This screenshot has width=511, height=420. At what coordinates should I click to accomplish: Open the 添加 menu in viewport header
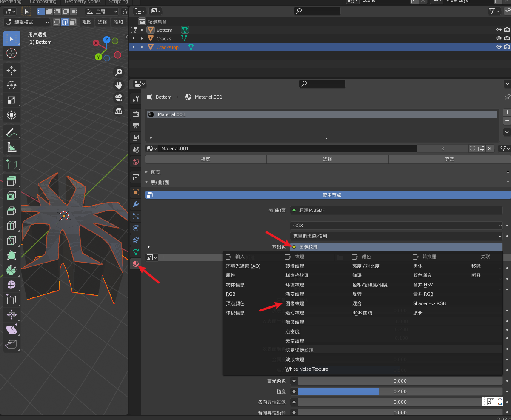pos(118,22)
